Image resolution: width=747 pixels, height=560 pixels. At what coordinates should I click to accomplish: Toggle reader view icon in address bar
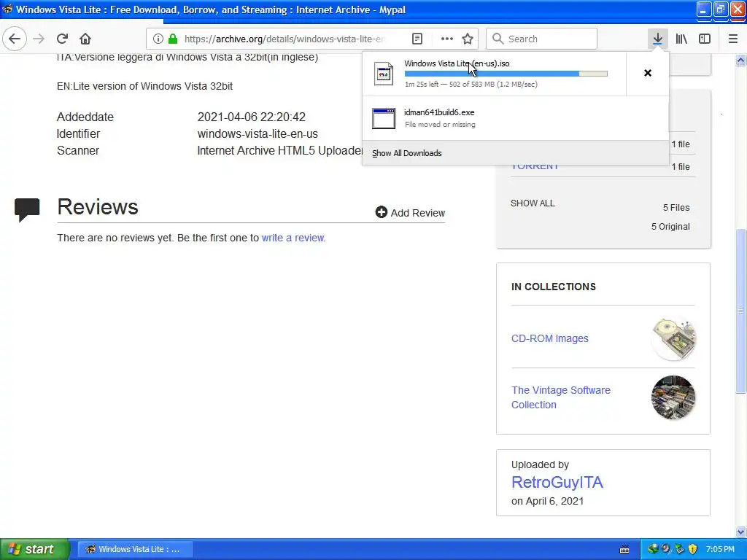coord(417,39)
